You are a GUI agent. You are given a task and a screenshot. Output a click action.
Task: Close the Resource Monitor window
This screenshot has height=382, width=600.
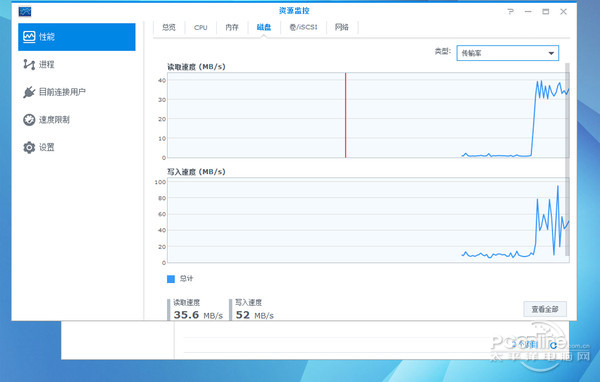point(563,11)
